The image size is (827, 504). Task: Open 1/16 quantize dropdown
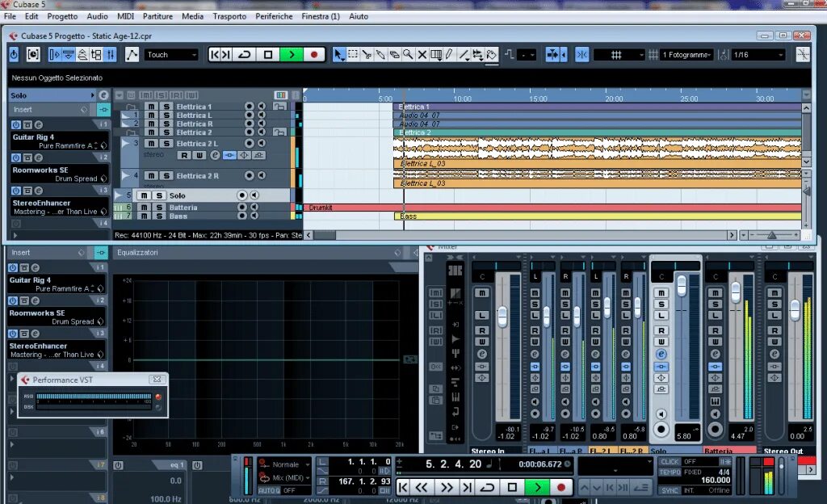758,54
